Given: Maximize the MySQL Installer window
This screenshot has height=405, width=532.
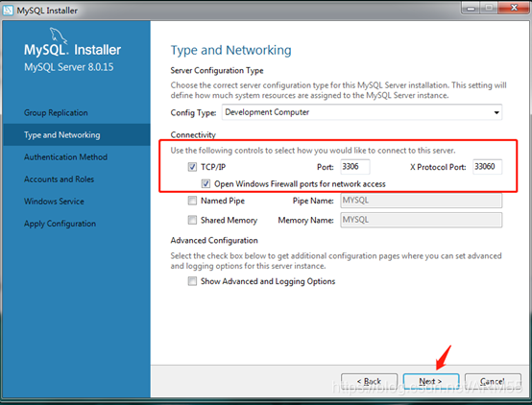Looking at the screenshot, I should (x=489, y=8).
